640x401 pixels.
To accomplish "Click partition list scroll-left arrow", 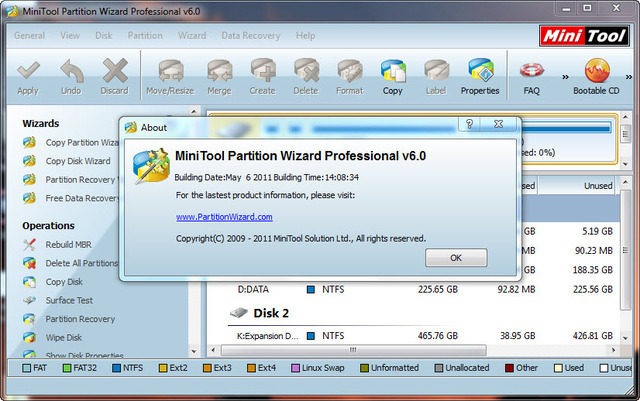I will tap(213, 350).
